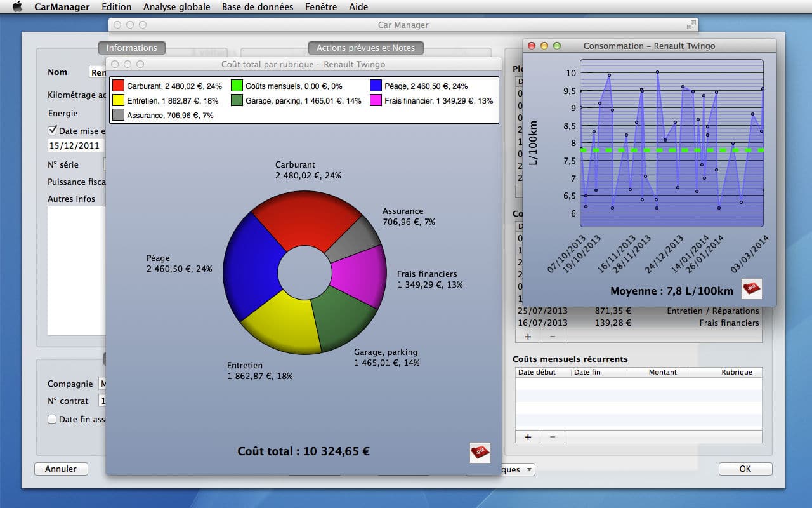The height and width of the screenshot is (508, 812).
Task: Click the 07/10/2013 date axis label
Action: click(x=566, y=254)
